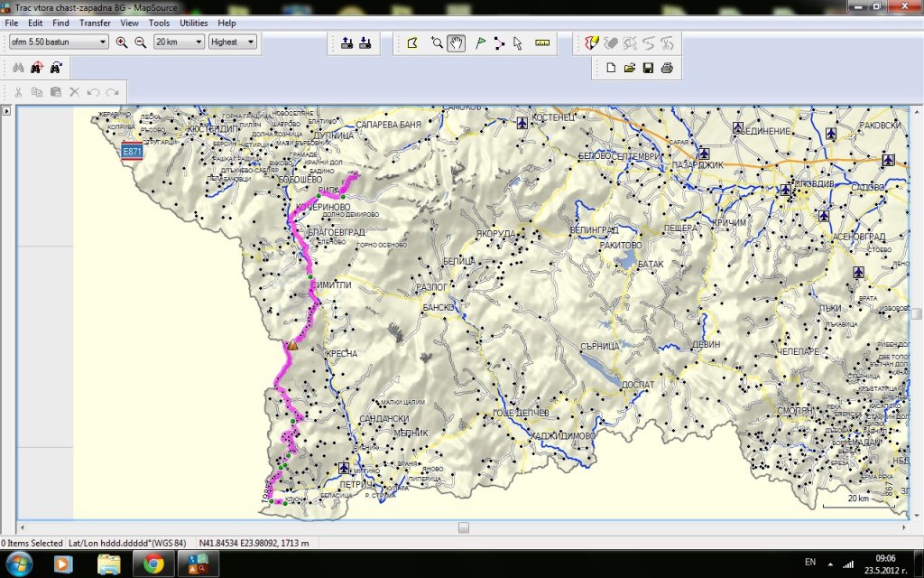Activate the Measure distance ruler tool
Viewport: 924px width, 578px height.
[x=542, y=42]
